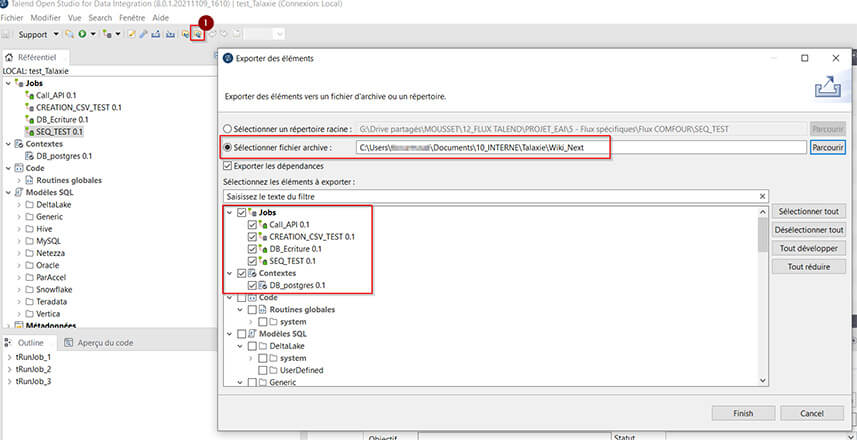
Task: Expand the system folder under Routines globales
Action: click(x=251, y=322)
